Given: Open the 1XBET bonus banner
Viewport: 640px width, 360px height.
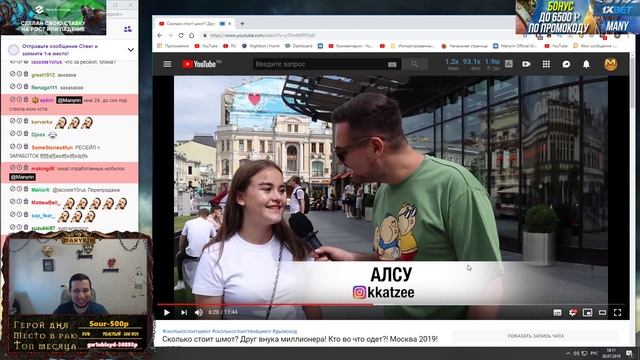Looking at the screenshot, I should [578, 17].
